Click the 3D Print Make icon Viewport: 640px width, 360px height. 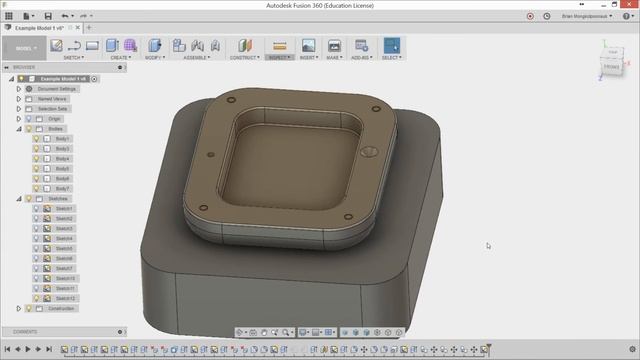pyautogui.click(x=334, y=45)
